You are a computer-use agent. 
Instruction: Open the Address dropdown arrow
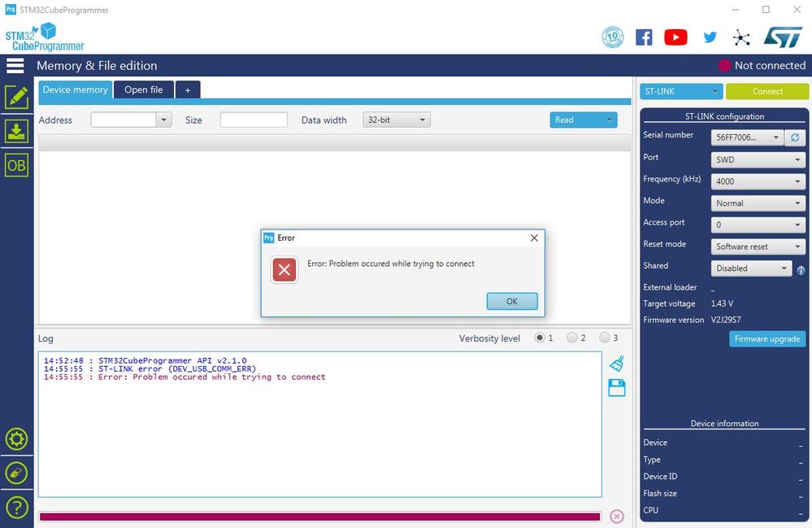pyautogui.click(x=163, y=120)
